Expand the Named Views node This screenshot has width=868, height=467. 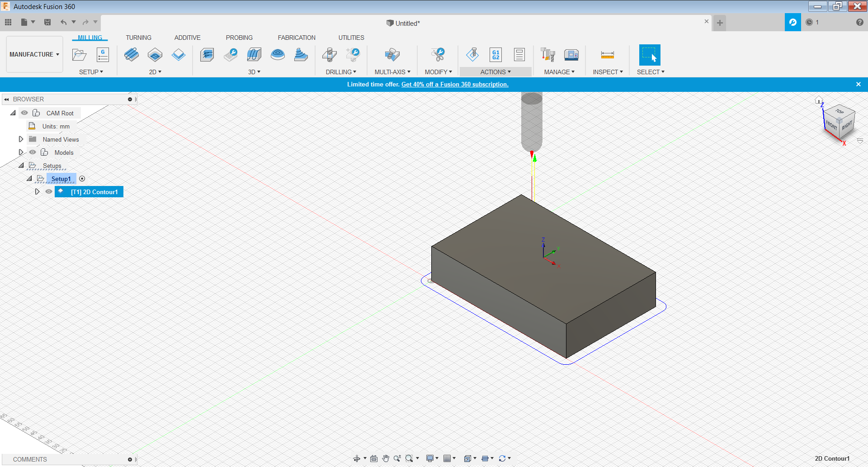21,139
